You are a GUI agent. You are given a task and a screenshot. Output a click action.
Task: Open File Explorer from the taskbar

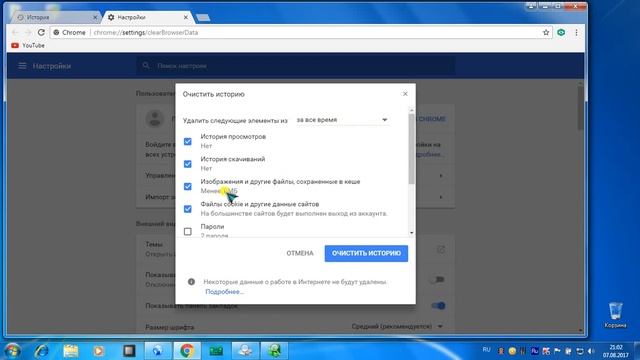[x=71, y=351]
